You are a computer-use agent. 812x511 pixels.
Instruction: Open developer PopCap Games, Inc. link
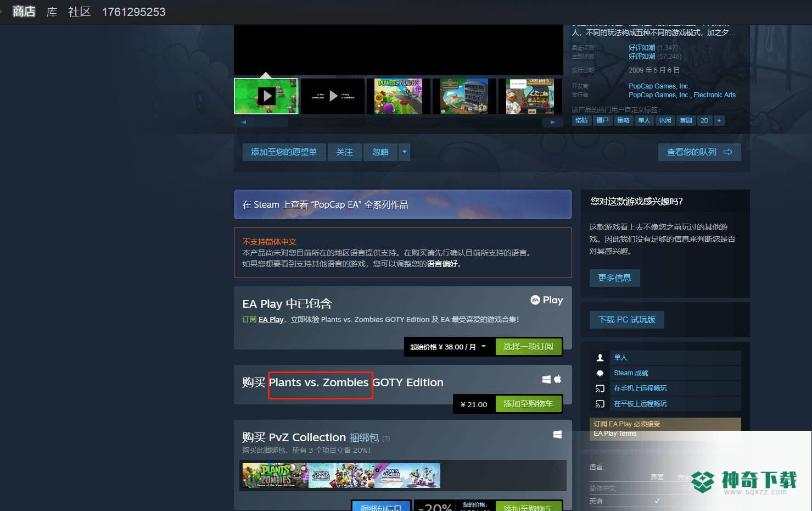[659, 86]
